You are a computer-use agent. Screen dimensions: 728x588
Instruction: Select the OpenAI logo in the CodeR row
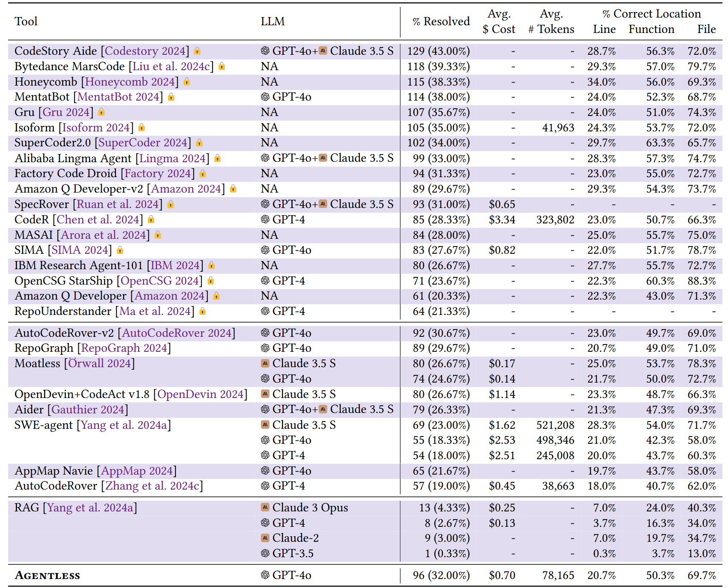click(265, 220)
